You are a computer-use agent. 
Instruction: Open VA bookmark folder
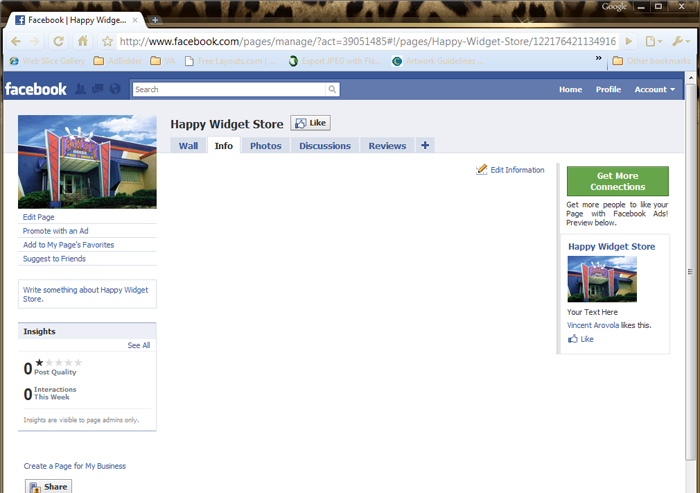pyautogui.click(x=162, y=61)
